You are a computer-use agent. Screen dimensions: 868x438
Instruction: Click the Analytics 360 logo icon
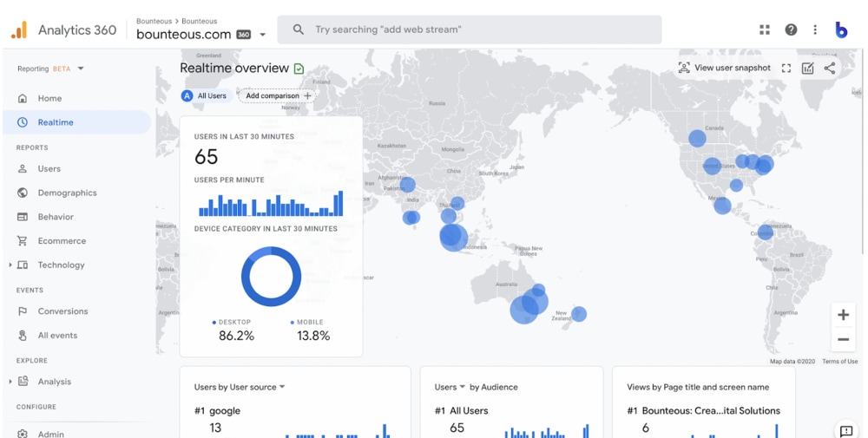pos(19,29)
